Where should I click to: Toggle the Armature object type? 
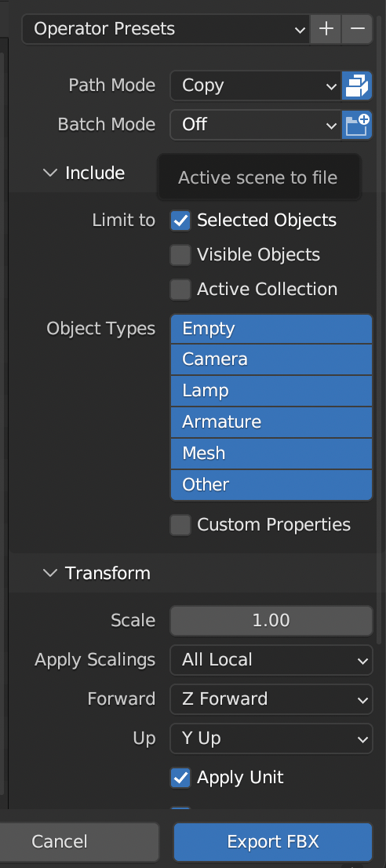tap(271, 421)
